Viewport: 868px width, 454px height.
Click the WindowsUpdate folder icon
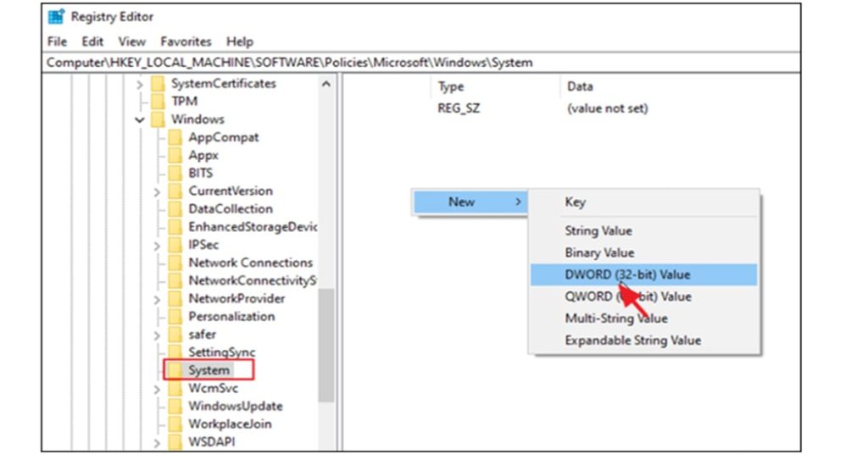[175, 406]
